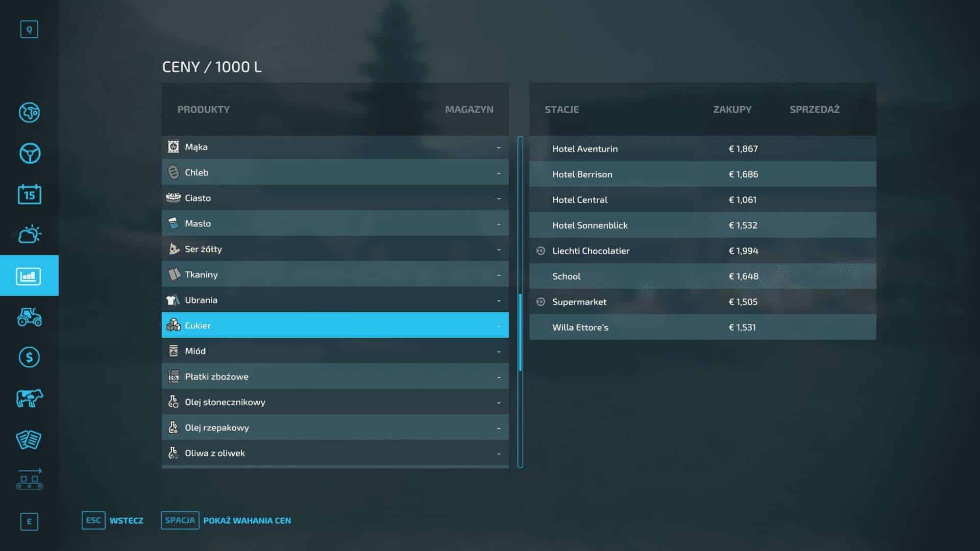
Task: Click the Supermarket station tracking icon
Action: point(541,302)
